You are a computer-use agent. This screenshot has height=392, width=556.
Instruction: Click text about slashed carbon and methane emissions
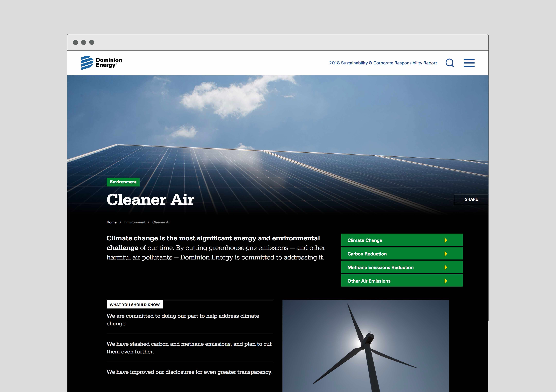[189, 348]
